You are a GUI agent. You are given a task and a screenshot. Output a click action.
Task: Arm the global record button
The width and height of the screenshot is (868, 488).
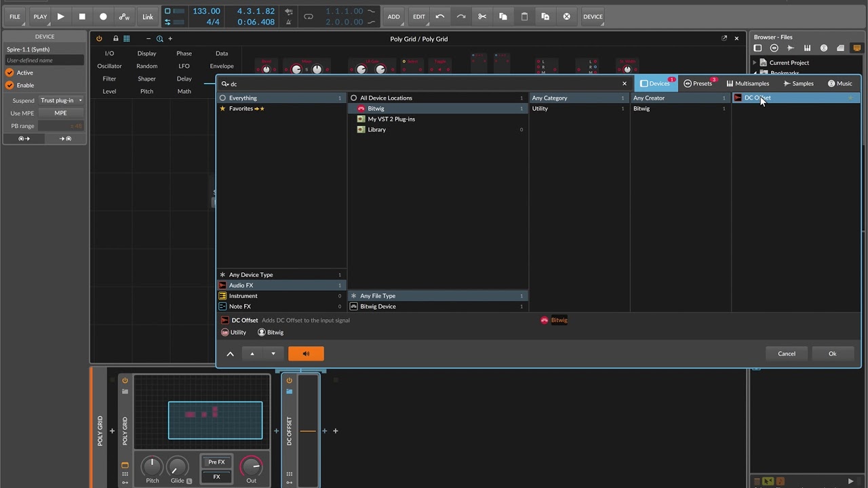tap(103, 16)
